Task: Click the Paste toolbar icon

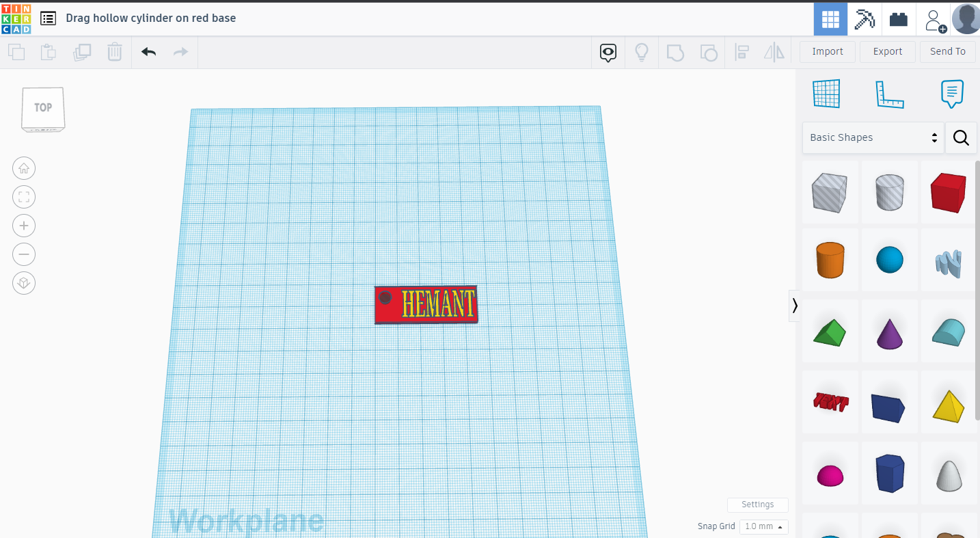Action: [48, 52]
